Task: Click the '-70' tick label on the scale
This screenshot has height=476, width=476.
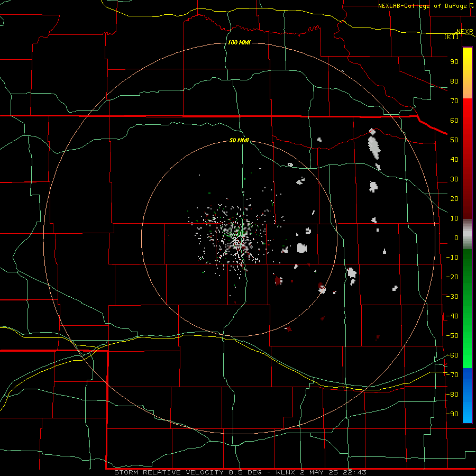Action: [452, 375]
